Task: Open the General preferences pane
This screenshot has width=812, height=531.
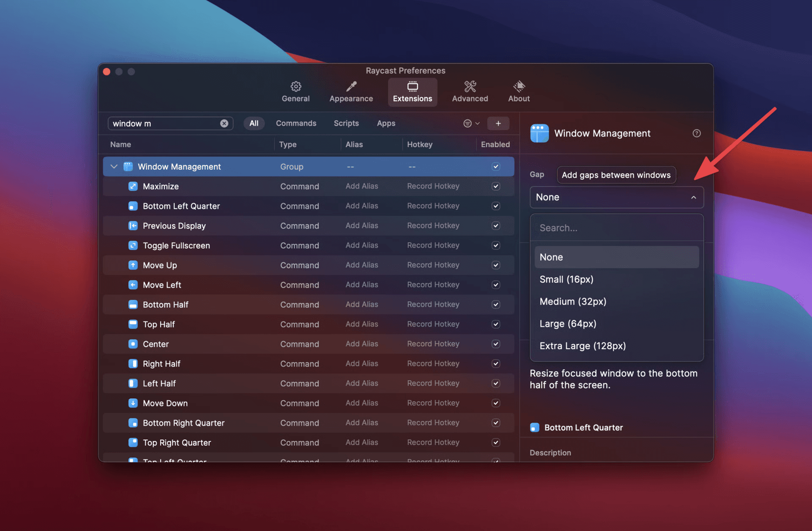Action: 295,91
